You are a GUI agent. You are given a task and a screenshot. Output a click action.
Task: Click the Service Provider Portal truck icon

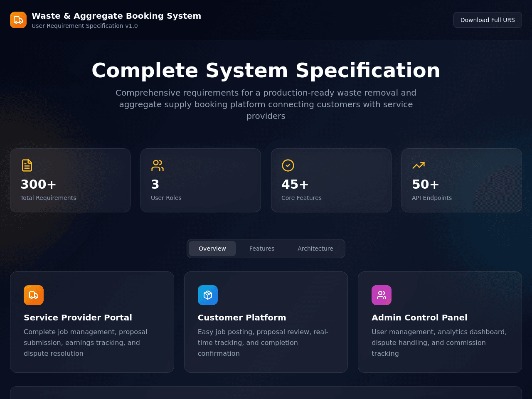(x=34, y=295)
